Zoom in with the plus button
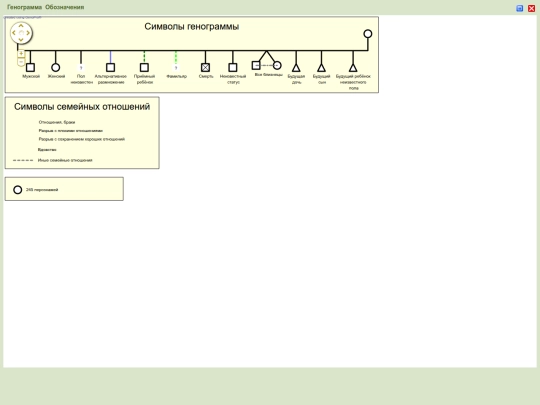 pyautogui.click(x=21, y=54)
